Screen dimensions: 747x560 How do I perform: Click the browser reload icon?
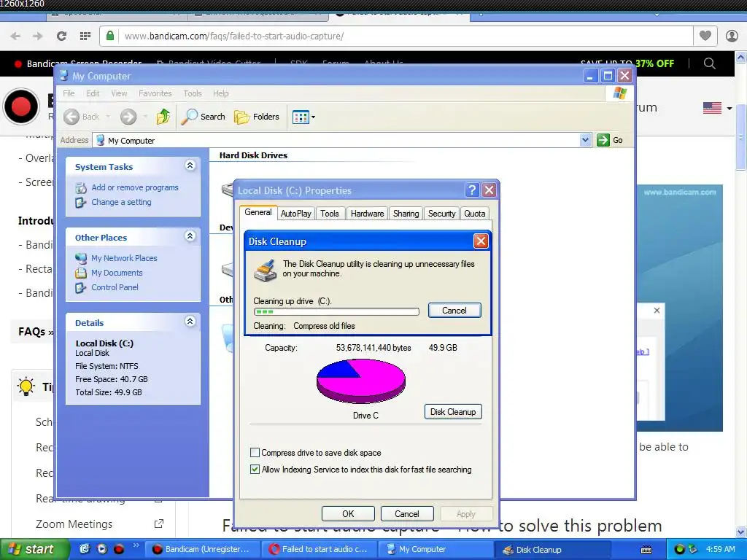[x=61, y=36]
